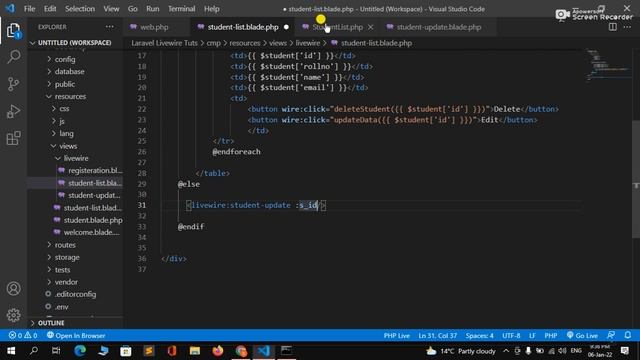The image size is (640, 360).
Task: Open Microsoft Edge from taskbar
Action: pyautogui.click(x=80, y=351)
